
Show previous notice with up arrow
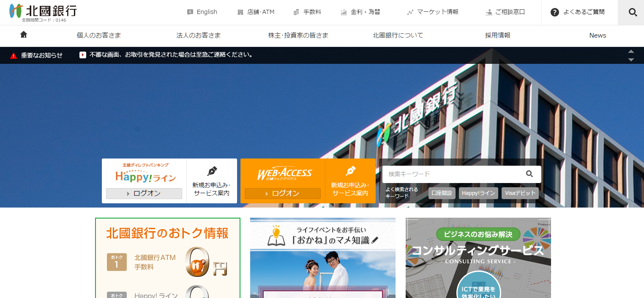point(631,52)
